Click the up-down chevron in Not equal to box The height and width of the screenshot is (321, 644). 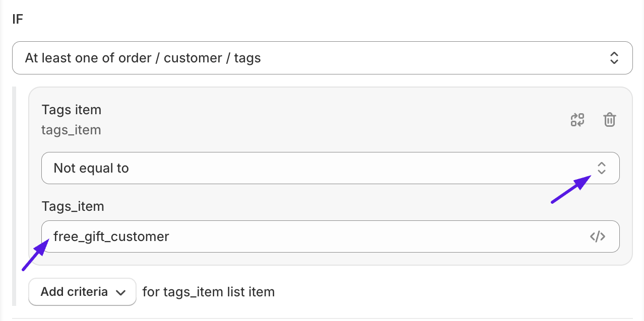601,168
